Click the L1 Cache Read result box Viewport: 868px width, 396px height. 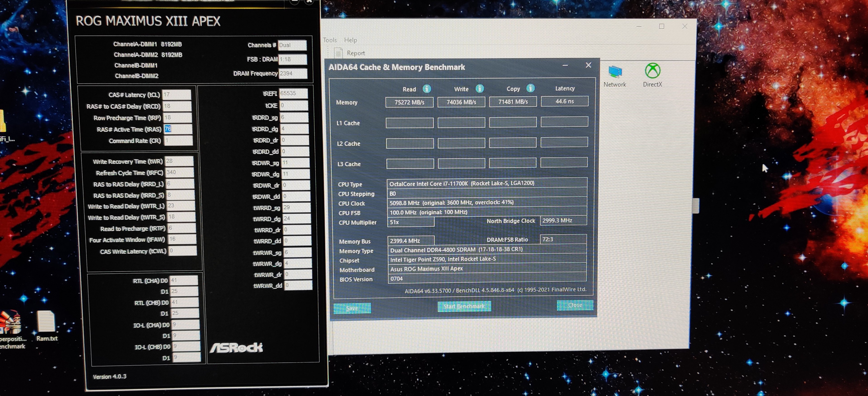tap(410, 123)
